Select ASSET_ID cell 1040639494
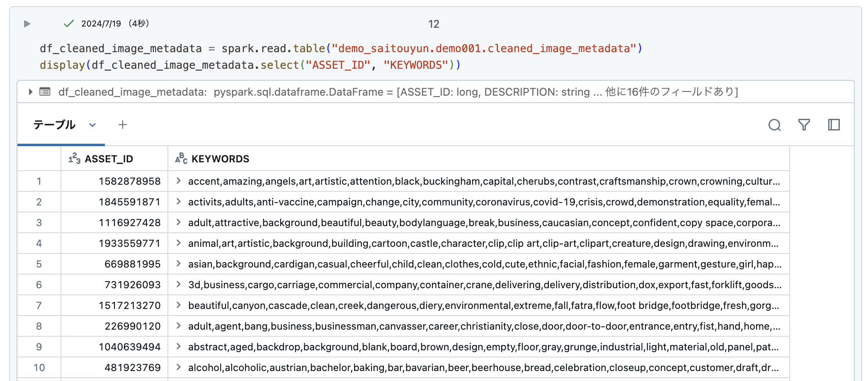The width and height of the screenshot is (868, 381). tap(114, 347)
